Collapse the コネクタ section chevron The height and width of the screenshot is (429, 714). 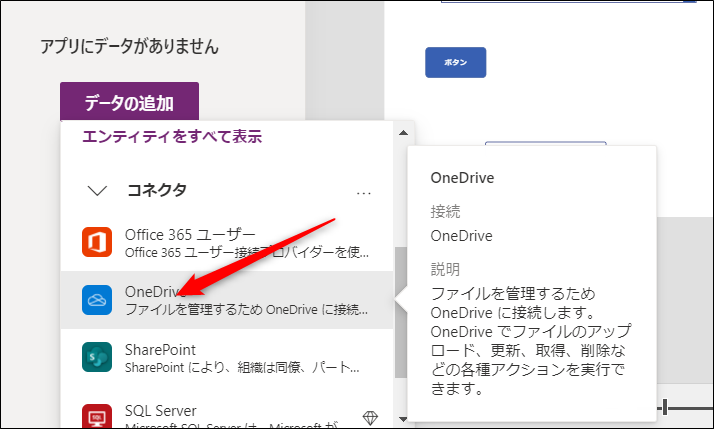pyautogui.click(x=97, y=190)
